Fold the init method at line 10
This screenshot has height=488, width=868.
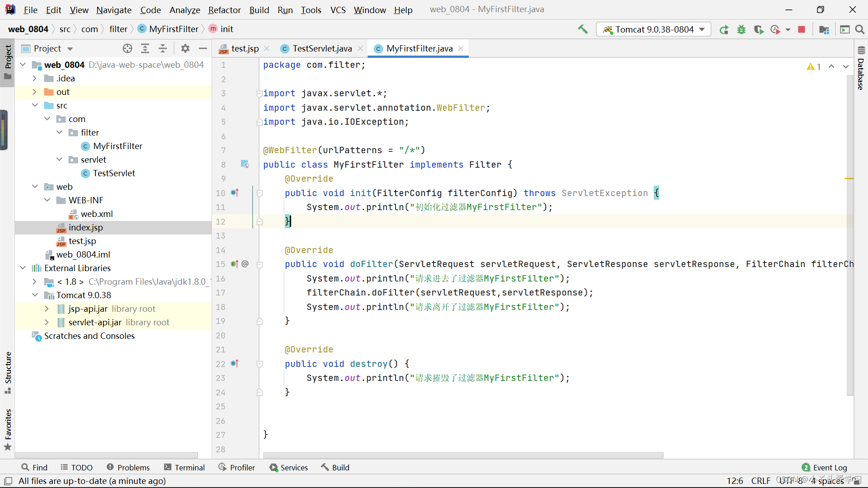(260, 193)
